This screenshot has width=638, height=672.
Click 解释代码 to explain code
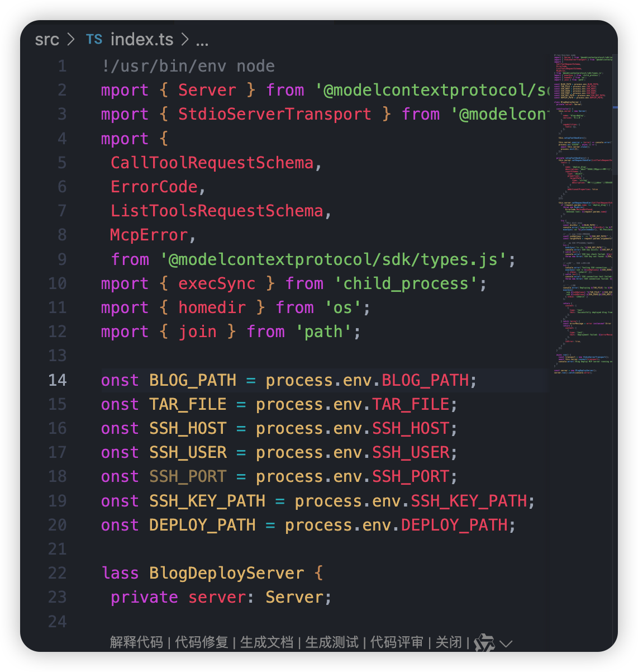click(x=136, y=642)
